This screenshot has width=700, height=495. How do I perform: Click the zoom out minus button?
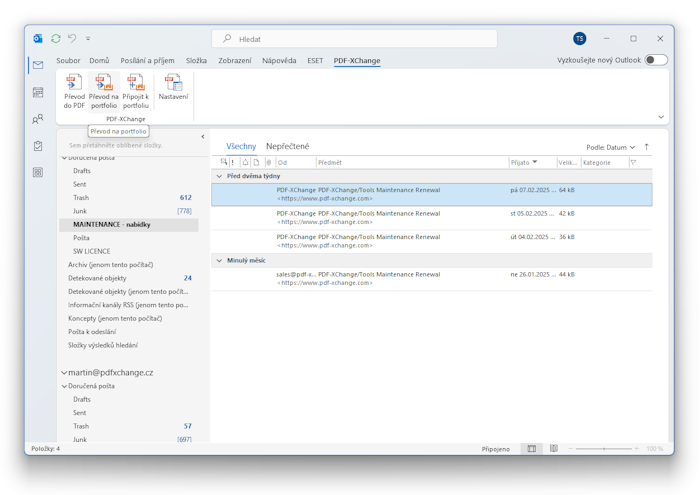[571, 449]
